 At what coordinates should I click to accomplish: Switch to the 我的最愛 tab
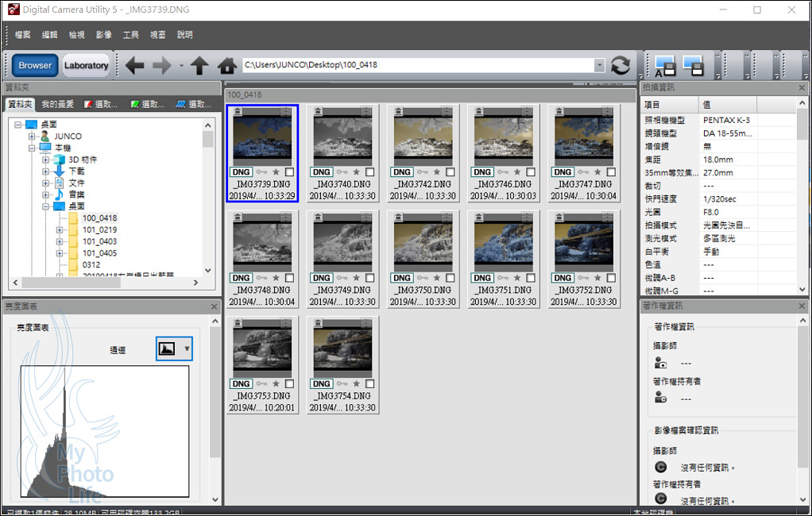point(58,104)
